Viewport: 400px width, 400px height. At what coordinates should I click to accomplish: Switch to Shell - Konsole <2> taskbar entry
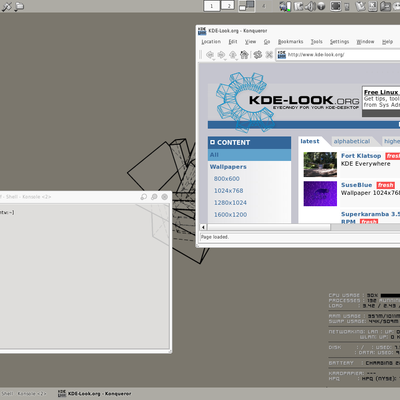click(24, 394)
